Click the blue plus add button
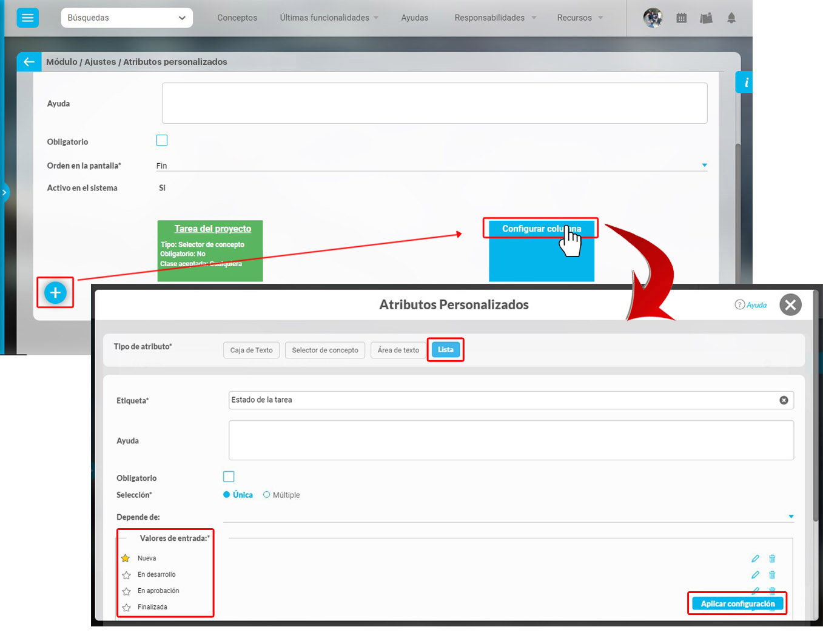823x644 pixels. (55, 293)
